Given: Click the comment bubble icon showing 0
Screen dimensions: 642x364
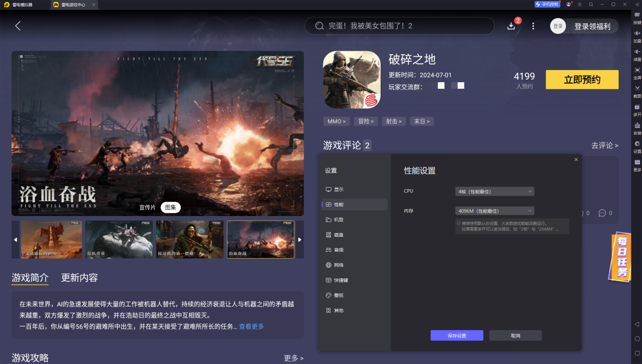Looking at the screenshot, I should (602, 213).
